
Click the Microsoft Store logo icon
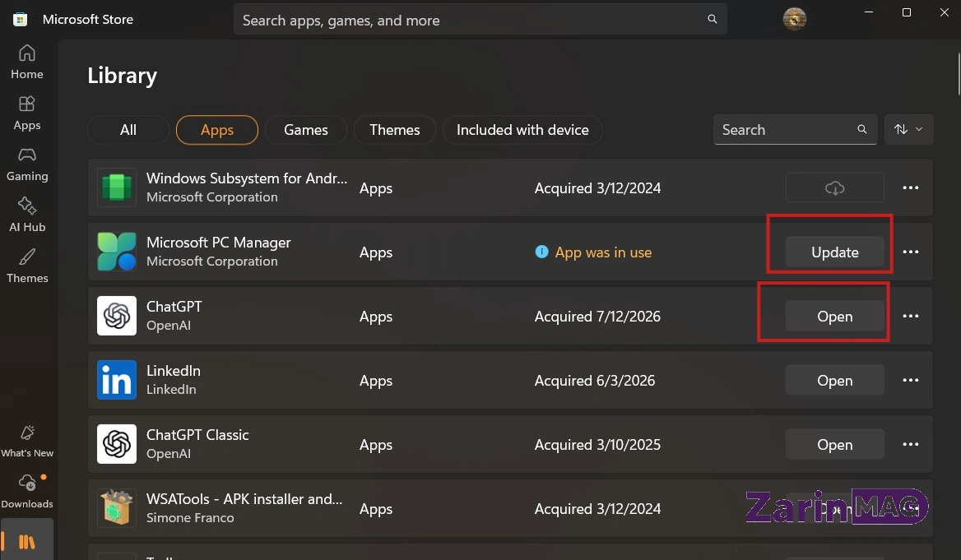point(21,19)
